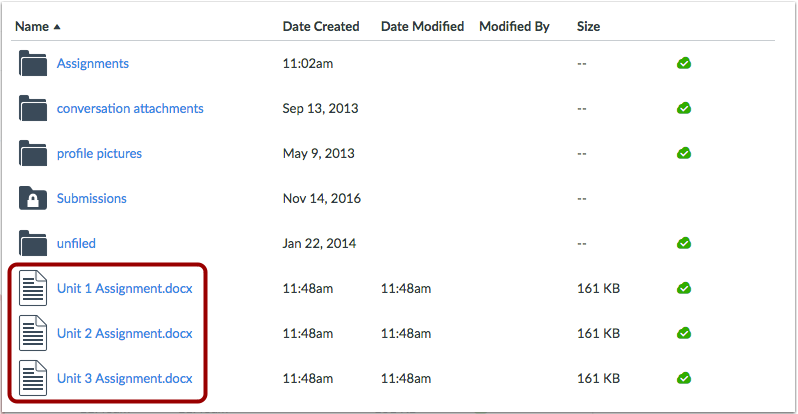Open the Unit 3 Assignment.docx link
Image resolution: width=798 pixels, height=414 pixels.
pos(125,378)
